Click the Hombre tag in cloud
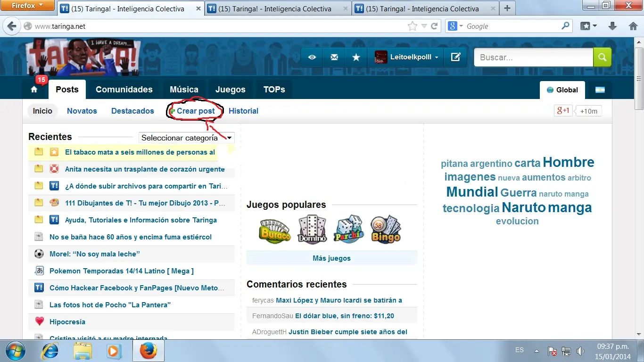The image size is (644, 362). point(568,162)
